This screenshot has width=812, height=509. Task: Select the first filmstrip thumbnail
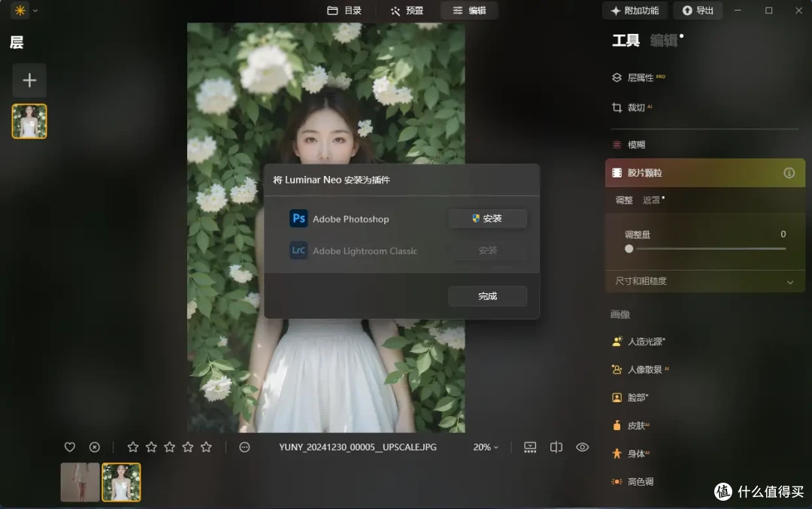pyautogui.click(x=80, y=482)
